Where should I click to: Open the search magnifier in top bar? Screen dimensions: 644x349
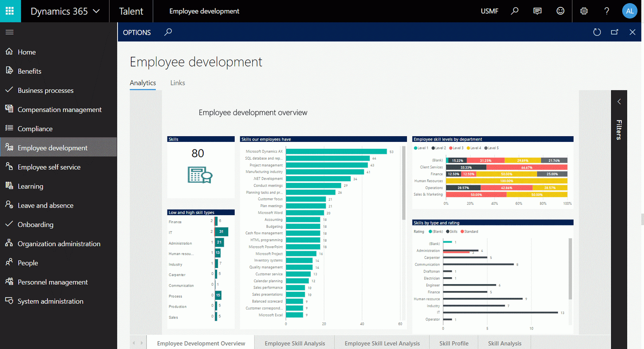pyautogui.click(x=514, y=11)
